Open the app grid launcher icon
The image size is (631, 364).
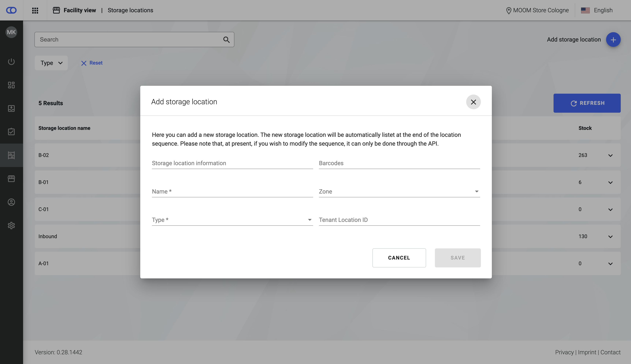point(35,10)
